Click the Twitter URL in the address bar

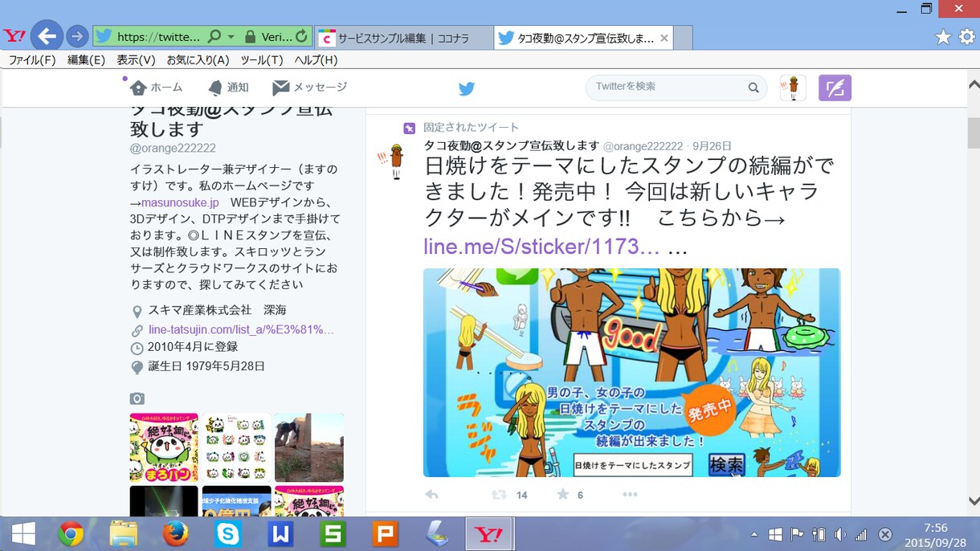point(158,37)
